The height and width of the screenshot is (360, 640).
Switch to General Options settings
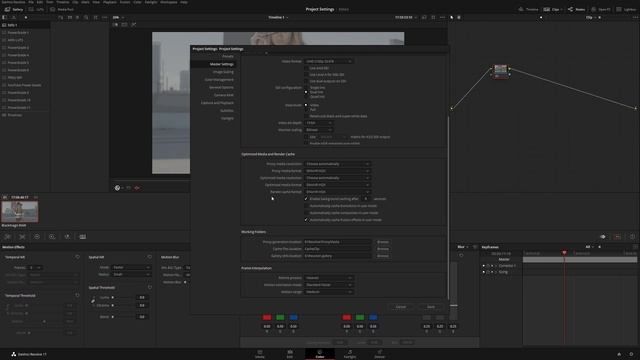pos(221,87)
